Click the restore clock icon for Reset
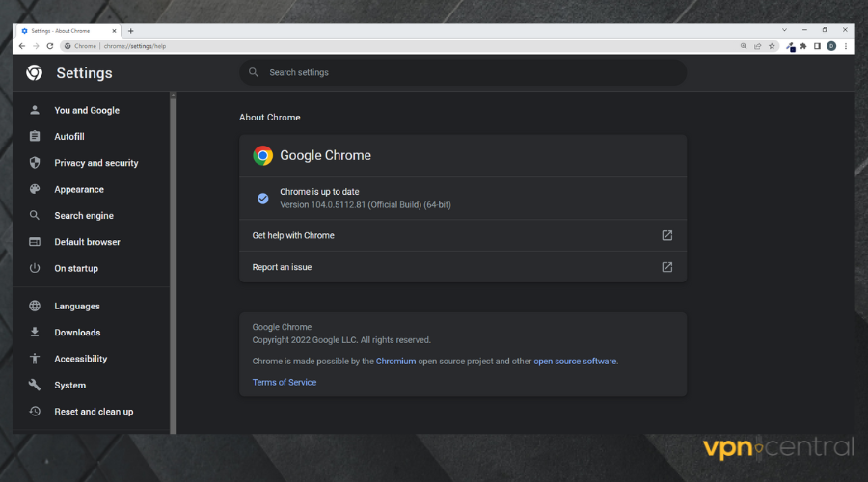 pyautogui.click(x=35, y=412)
